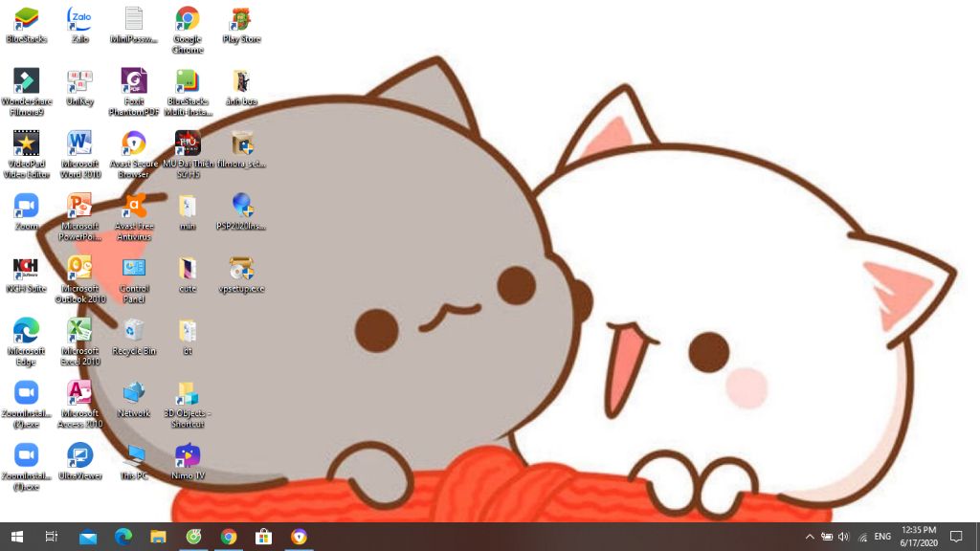Open Avast Secure Browser in taskbar
The height and width of the screenshot is (551, 980).
(299, 537)
